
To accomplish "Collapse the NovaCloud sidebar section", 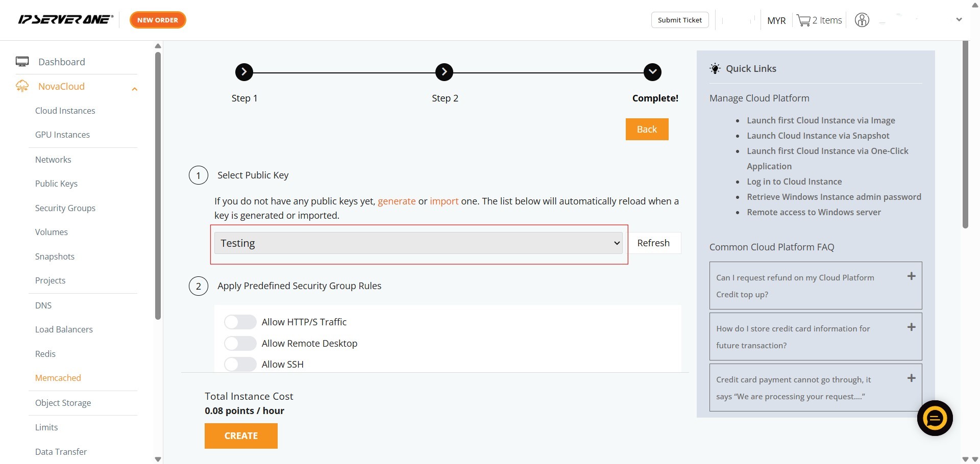I will coord(135,89).
